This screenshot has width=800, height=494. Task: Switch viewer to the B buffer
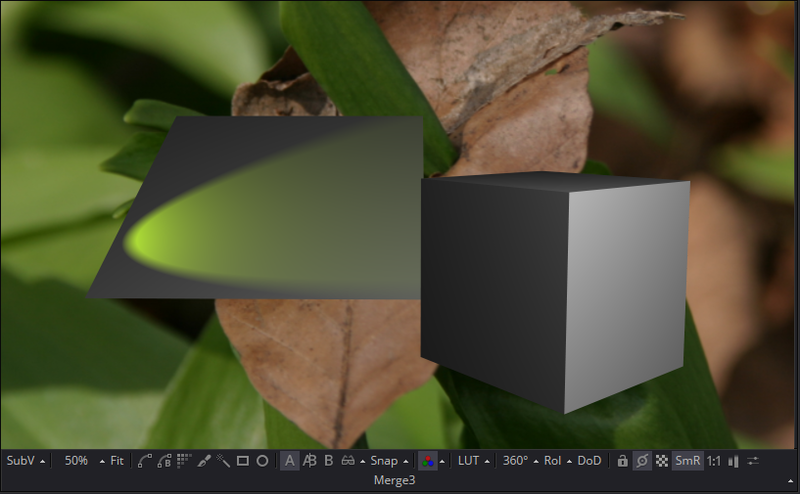click(x=329, y=461)
